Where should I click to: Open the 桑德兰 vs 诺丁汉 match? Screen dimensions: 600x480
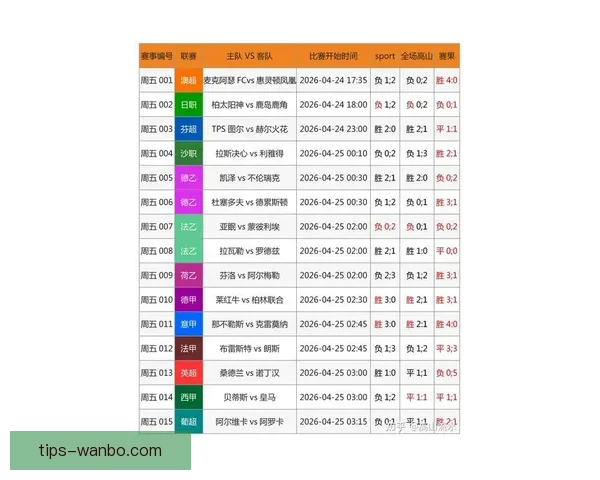point(249,373)
